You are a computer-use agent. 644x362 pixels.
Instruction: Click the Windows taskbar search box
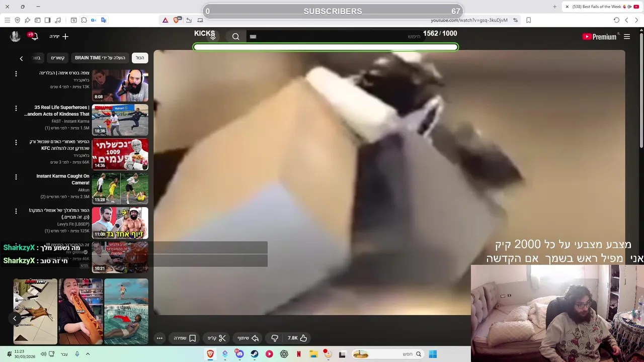[x=387, y=354]
